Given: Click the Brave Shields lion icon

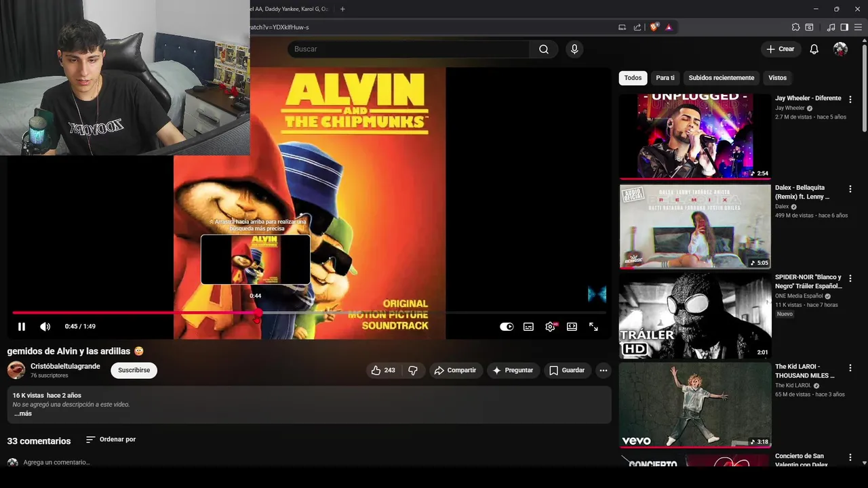Looking at the screenshot, I should 654,27.
